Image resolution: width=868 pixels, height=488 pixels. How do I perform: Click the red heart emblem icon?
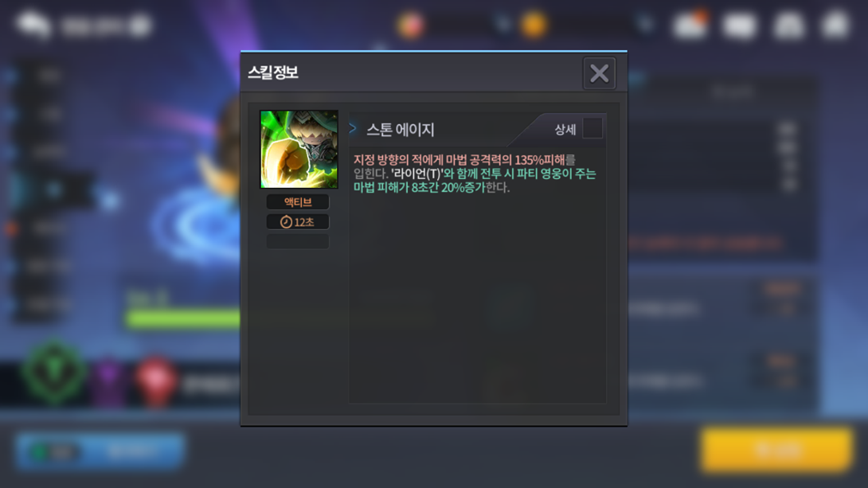coord(155,381)
